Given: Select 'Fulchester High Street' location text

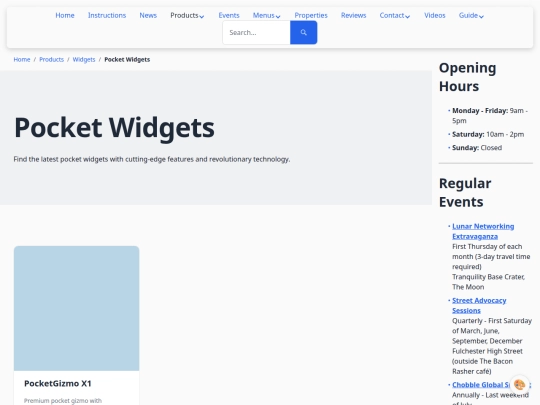Looking at the screenshot, I should [x=487, y=351].
